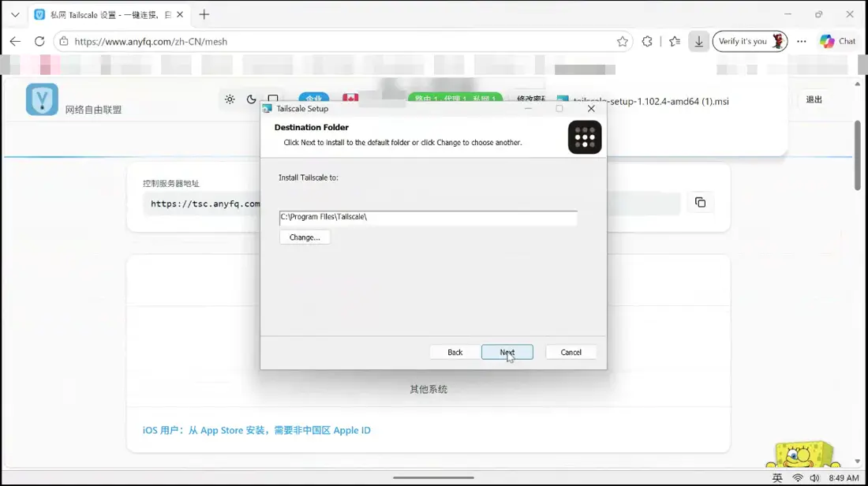Open the input method 英 indicator
This screenshot has width=868, height=486.
(x=777, y=477)
